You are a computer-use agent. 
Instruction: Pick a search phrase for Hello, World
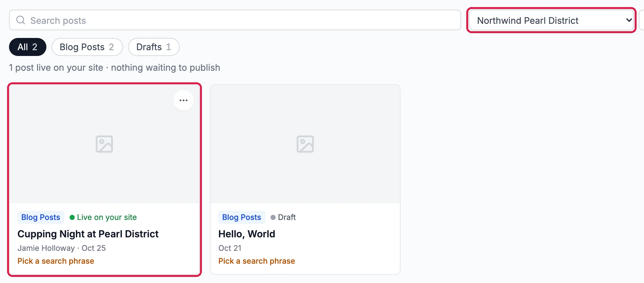click(x=257, y=261)
